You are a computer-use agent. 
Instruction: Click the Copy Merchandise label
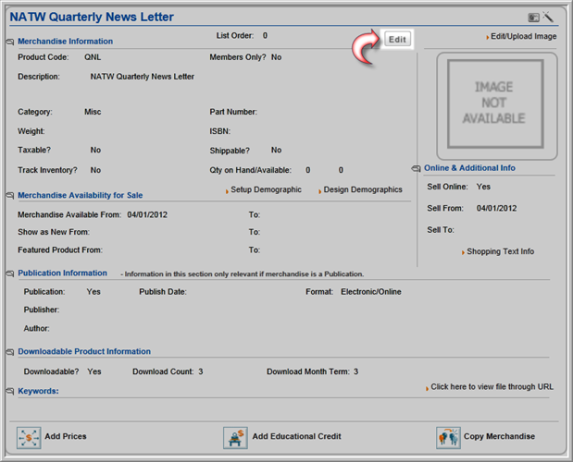(499, 436)
